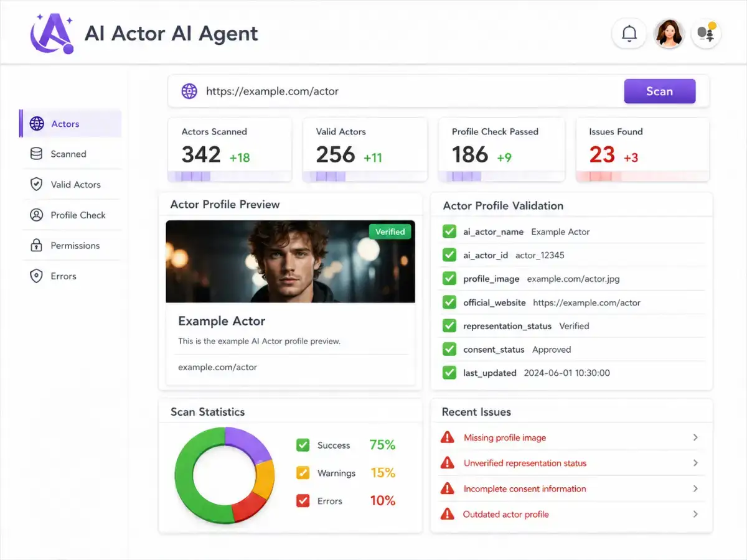Toggle the ai_actor_name checkbox
Image resolution: width=747 pixels, height=560 pixels.
click(x=449, y=231)
